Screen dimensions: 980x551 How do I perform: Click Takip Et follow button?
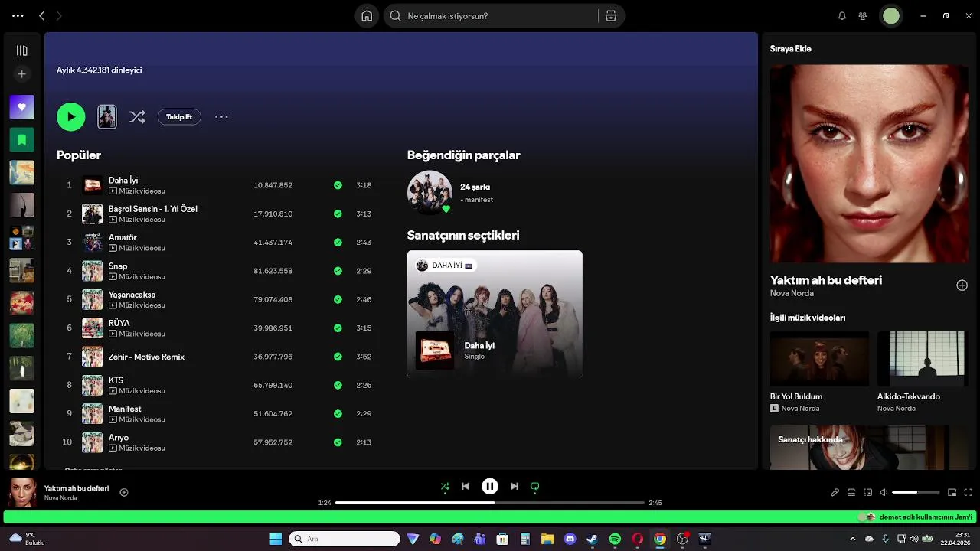tap(179, 117)
